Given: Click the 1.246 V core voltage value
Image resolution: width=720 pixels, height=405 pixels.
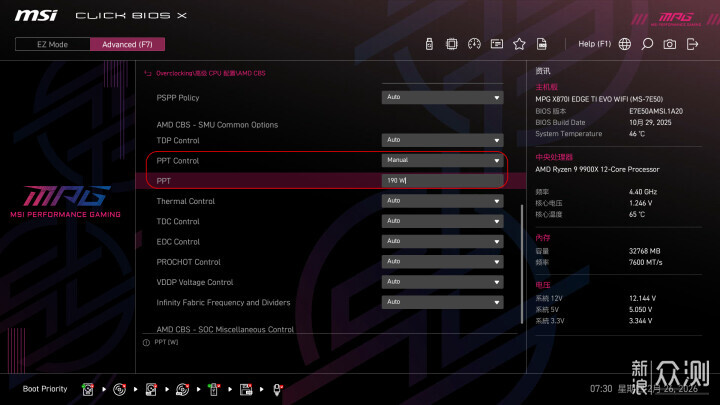Looking at the screenshot, I should point(641,203).
